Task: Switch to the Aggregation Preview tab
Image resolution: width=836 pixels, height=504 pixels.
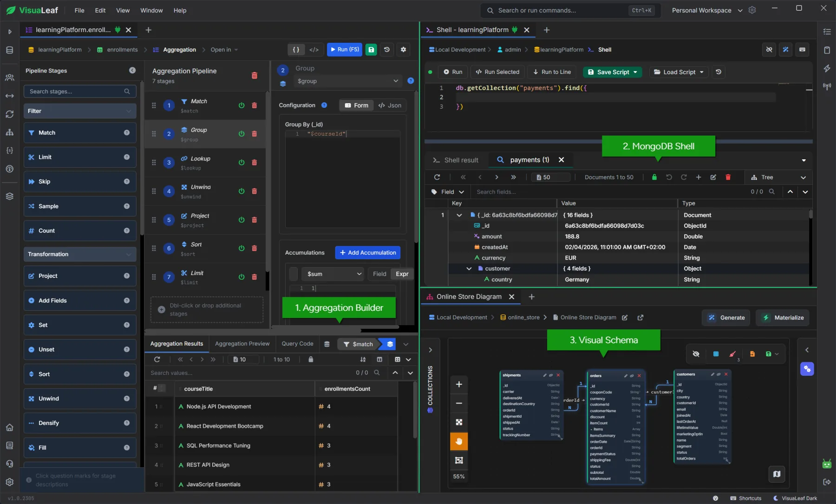Action: point(242,344)
